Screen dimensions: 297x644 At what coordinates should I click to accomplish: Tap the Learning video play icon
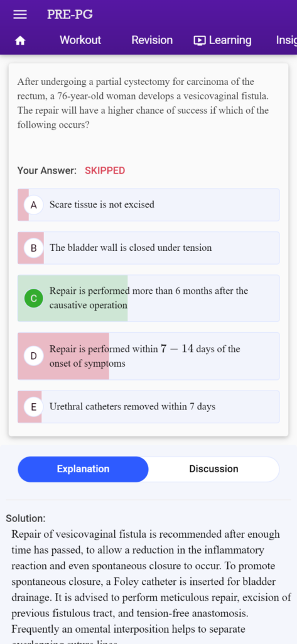point(200,40)
